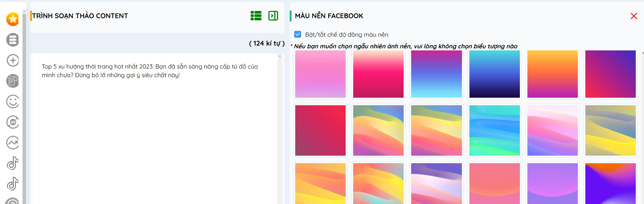
Task: Open the green list view icon
Action: [256, 16]
